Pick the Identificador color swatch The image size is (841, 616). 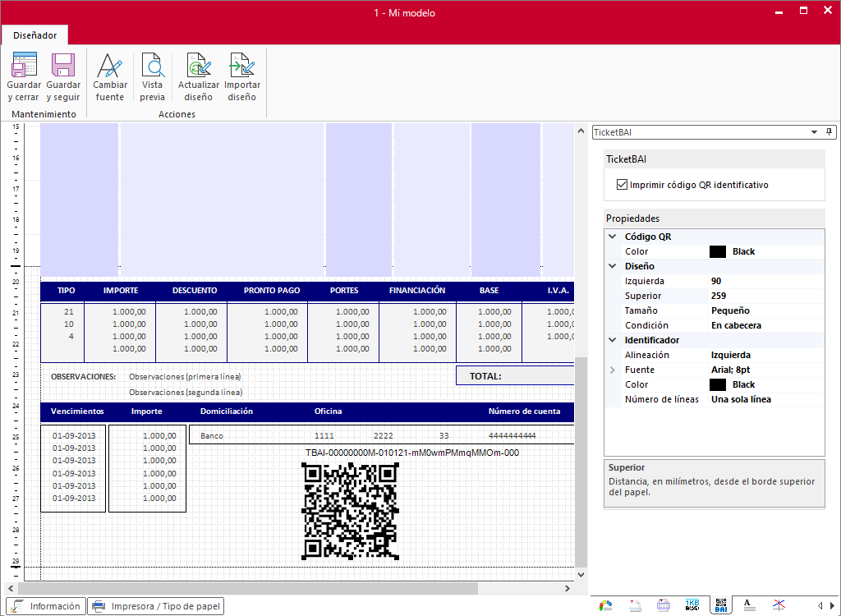[718, 384]
